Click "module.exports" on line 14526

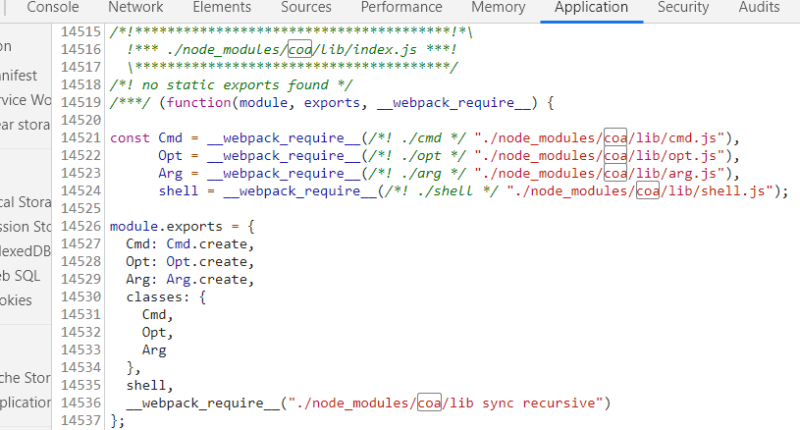tap(166, 226)
